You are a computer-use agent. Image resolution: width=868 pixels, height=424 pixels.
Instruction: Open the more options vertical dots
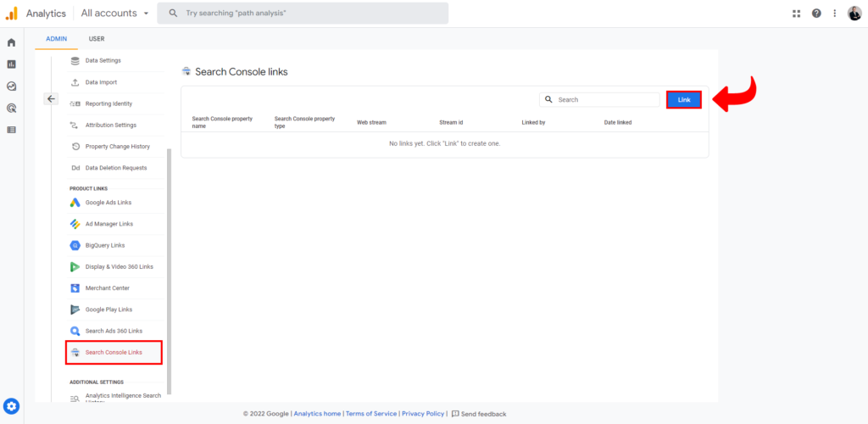tap(835, 14)
